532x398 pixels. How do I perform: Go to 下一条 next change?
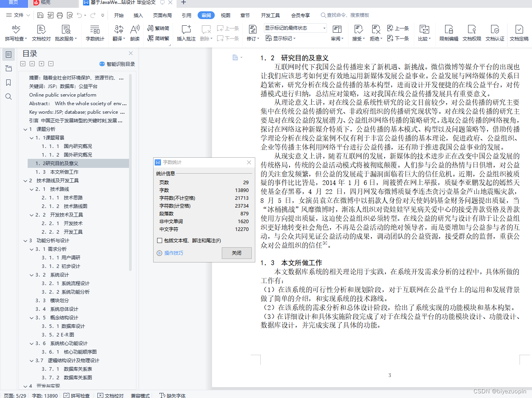coord(398,38)
